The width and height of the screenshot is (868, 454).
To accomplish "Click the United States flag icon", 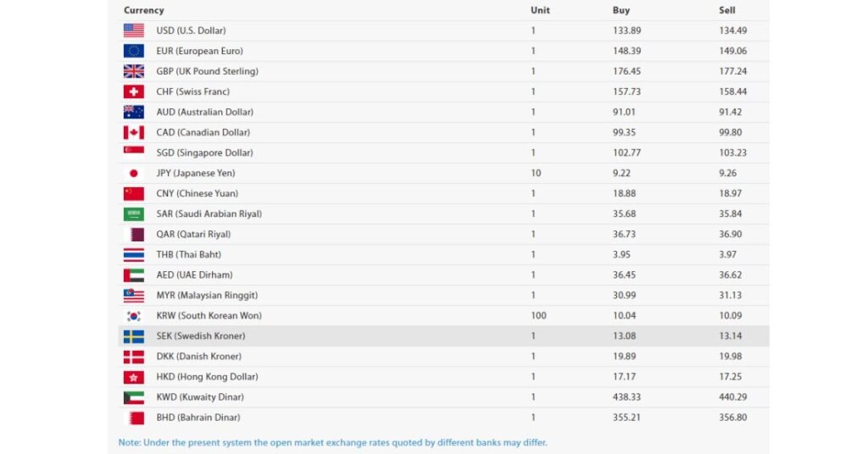I will point(133,30).
